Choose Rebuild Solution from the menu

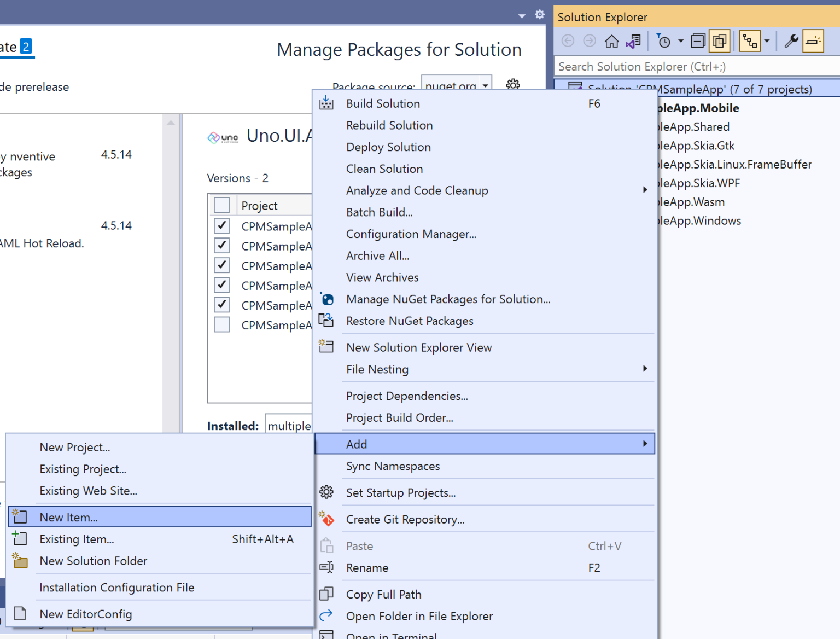pos(389,125)
